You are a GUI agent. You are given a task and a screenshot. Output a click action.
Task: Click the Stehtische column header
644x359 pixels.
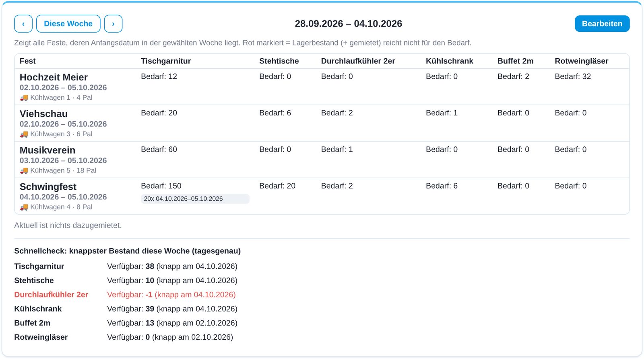(x=279, y=61)
